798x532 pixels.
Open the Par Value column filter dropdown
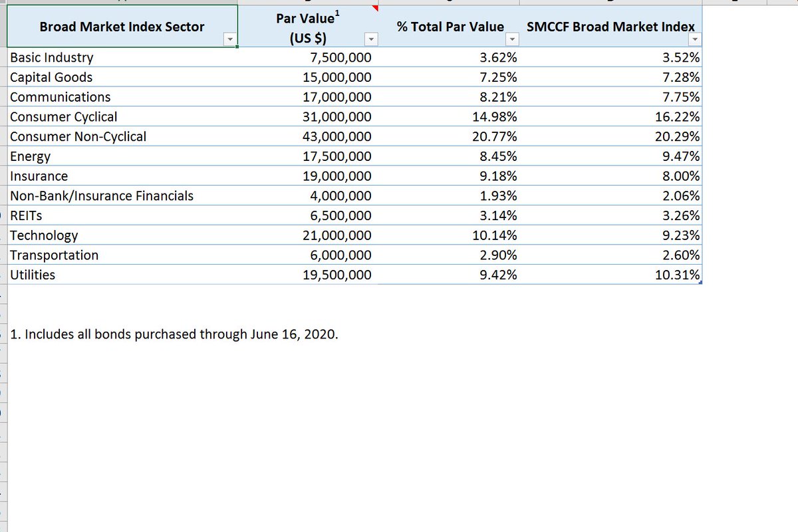click(372, 40)
